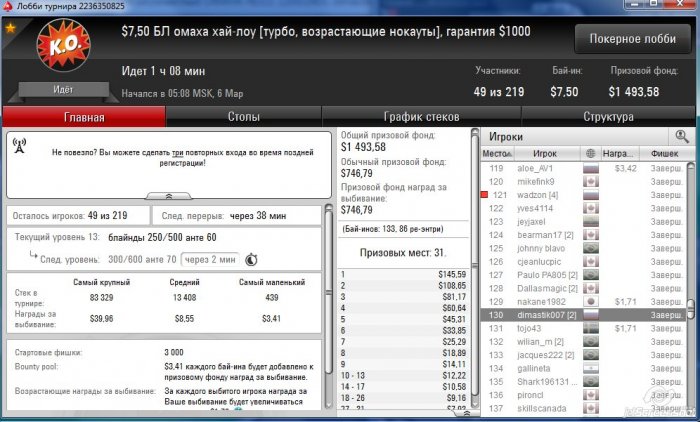Click first place prize $145,59
Viewport: 700px width, 422px height.
point(452,274)
